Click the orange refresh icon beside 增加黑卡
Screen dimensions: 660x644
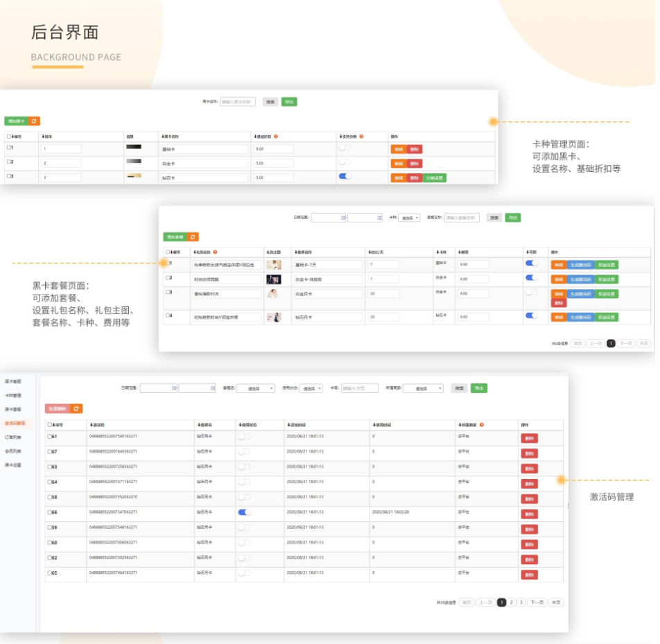35,121
